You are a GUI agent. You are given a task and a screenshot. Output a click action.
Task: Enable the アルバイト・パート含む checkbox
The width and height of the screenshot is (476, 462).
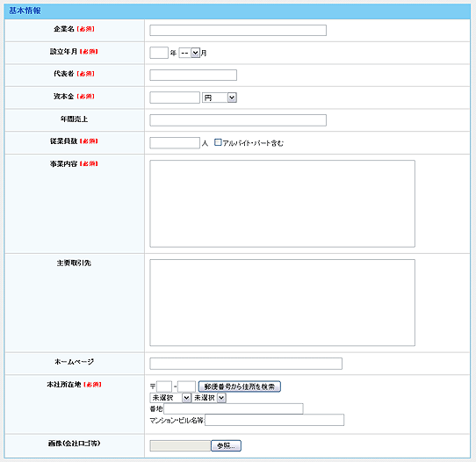point(218,142)
